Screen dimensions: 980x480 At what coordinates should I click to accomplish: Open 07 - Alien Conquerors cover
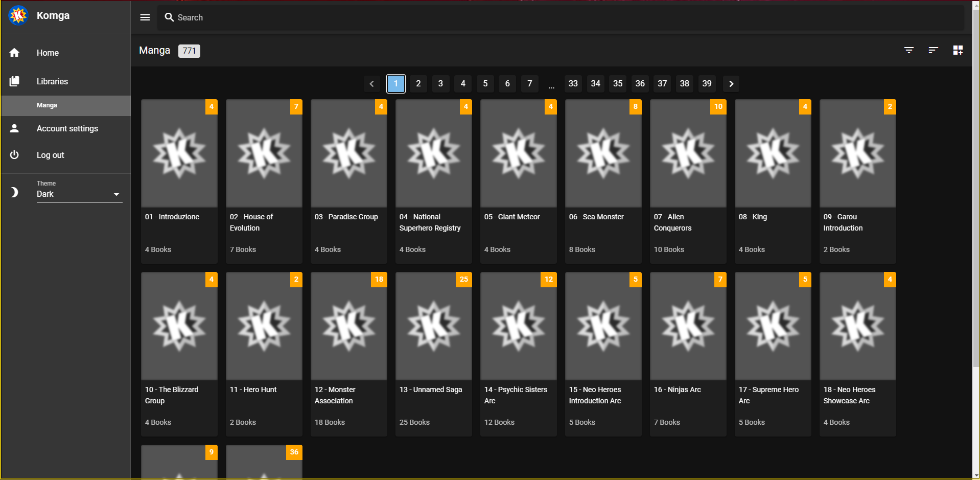(x=688, y=153)
